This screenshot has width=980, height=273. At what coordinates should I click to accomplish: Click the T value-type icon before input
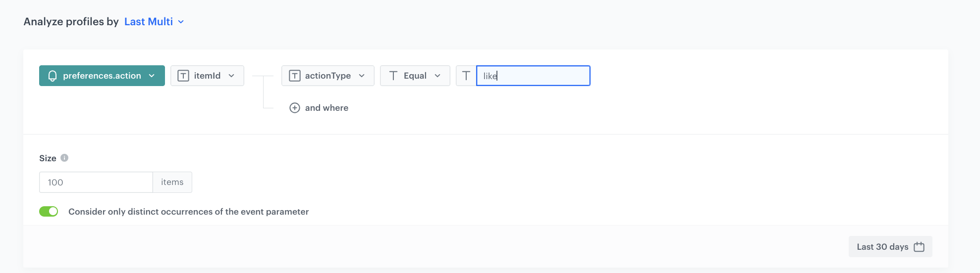[466, 76]
